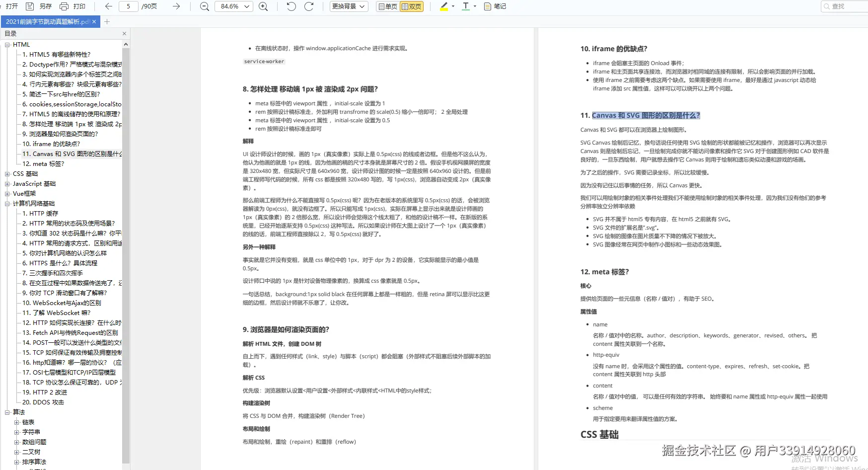
Task: Select the text underline tool
Action: coord(466,6)
